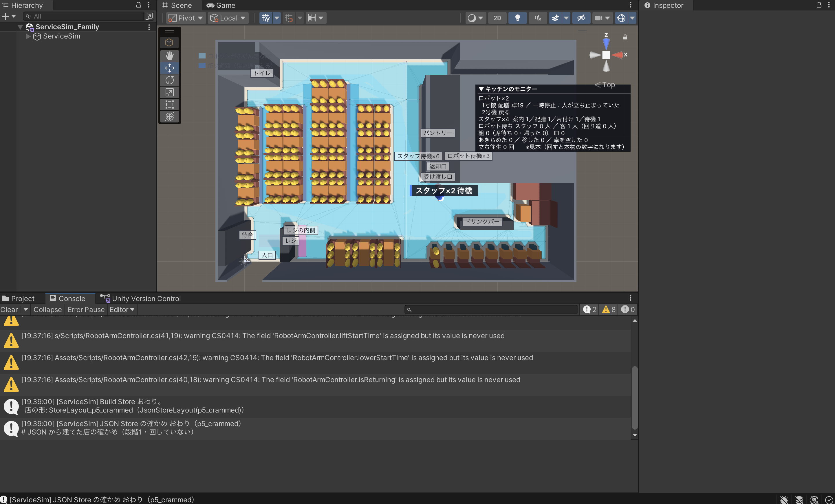Open the Scene view kebab menu
Screen dimensions: 835x504
[630, 5]
